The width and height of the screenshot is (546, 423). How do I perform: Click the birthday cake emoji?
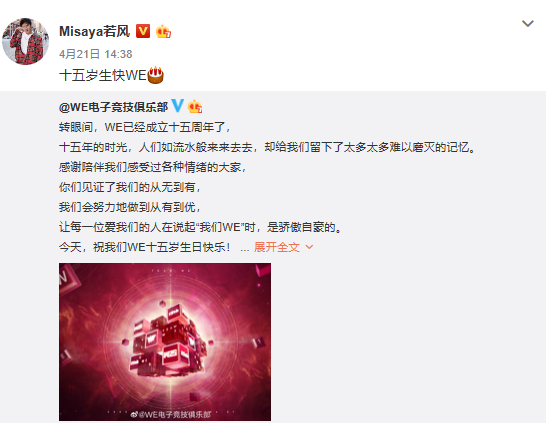(156, 75)
